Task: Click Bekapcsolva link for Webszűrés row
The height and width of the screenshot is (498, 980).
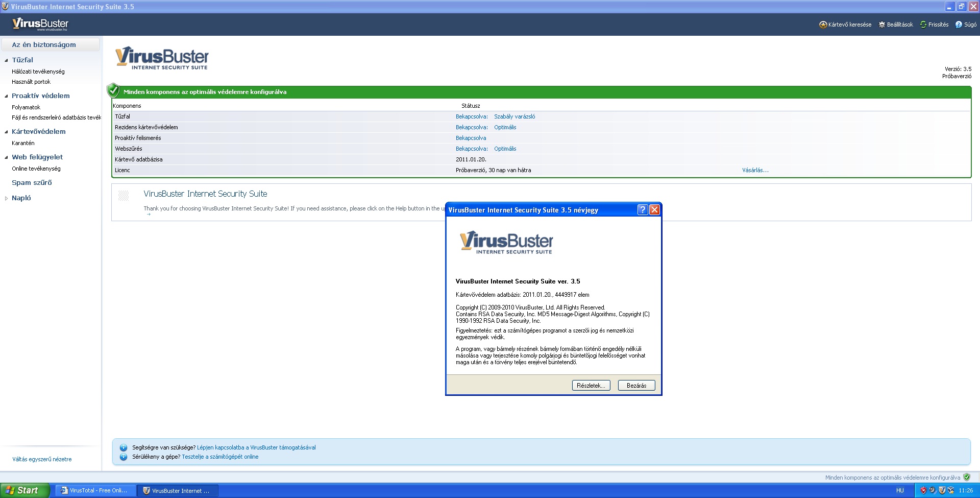Action: click(472, 149)
